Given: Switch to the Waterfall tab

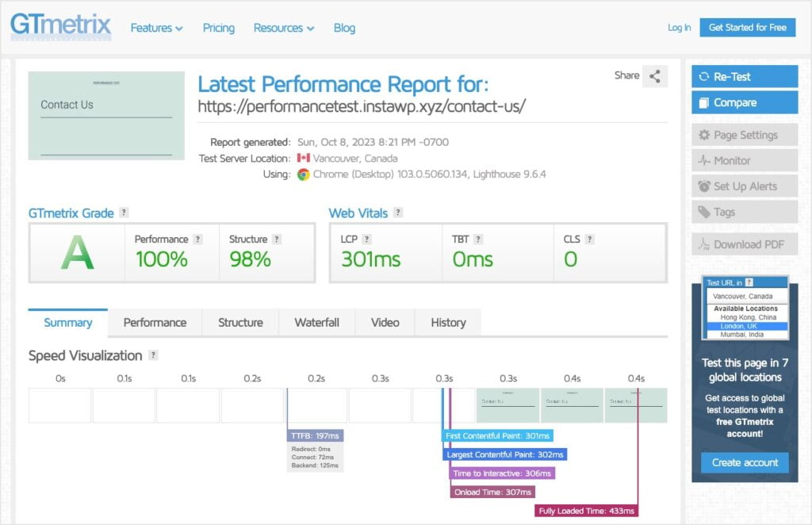Looking at the screenshot, I should [x=316, y=323].
